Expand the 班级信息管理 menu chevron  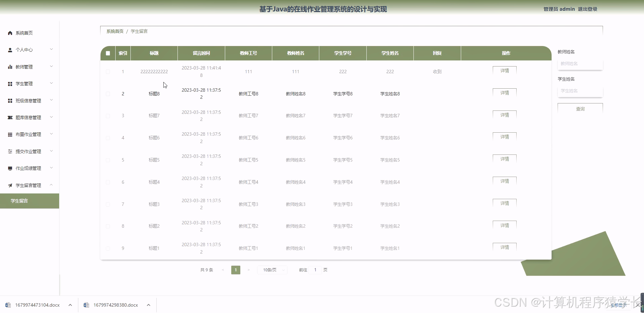[51, 100]
